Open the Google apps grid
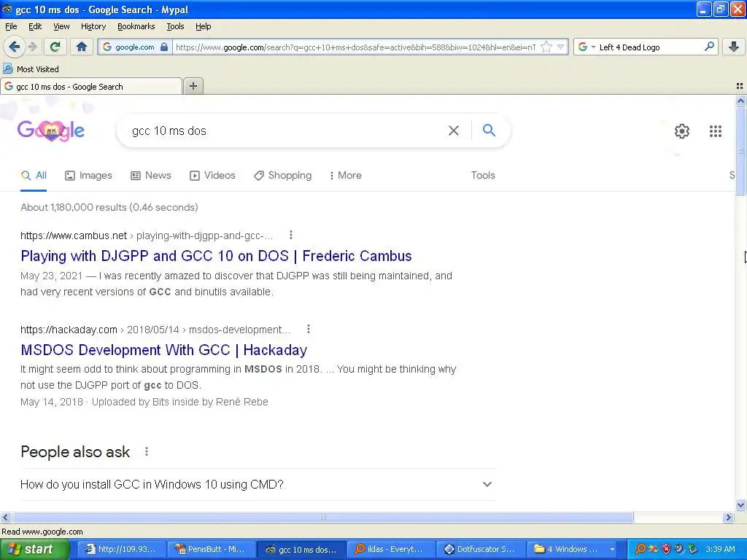 [715, 131]
